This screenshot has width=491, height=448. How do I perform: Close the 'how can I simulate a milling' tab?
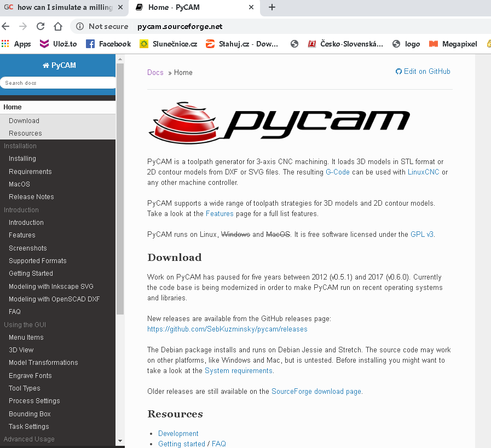pos(120,7)
